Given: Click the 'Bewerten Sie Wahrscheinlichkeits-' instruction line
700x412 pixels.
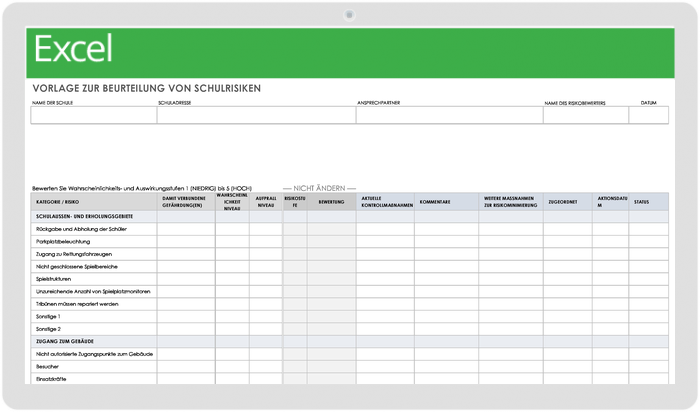Looking at the screenshot, I should [142, 188].
